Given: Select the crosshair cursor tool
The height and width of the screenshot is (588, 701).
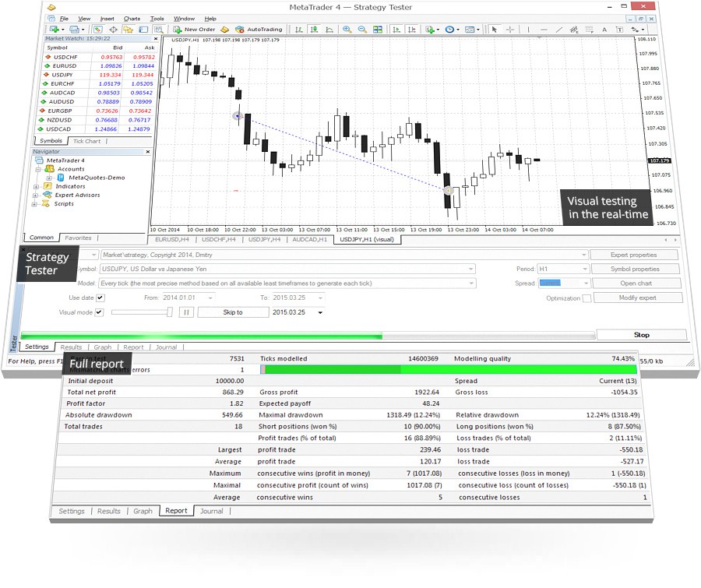Looking at the screenshot, I should pyautogui.click(x=510, y=30).
